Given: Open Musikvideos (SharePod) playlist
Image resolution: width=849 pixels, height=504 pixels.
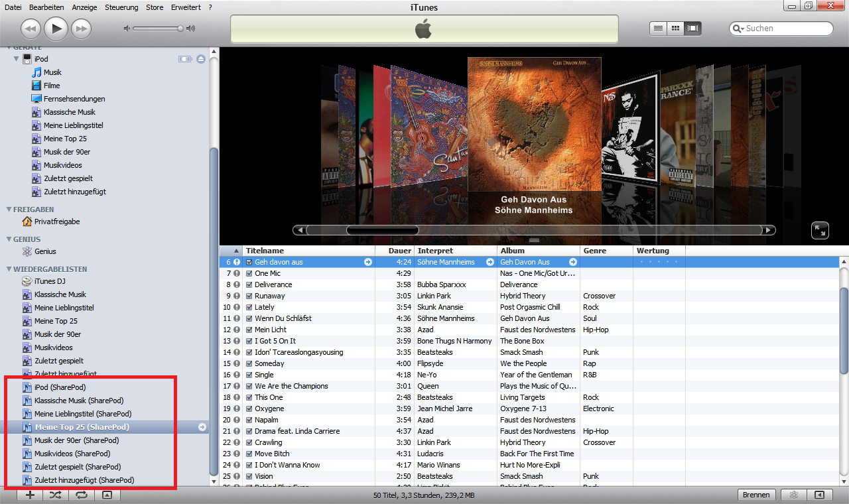Looking at the screenshot, I should pyautogui.click(x=72, y=454).
